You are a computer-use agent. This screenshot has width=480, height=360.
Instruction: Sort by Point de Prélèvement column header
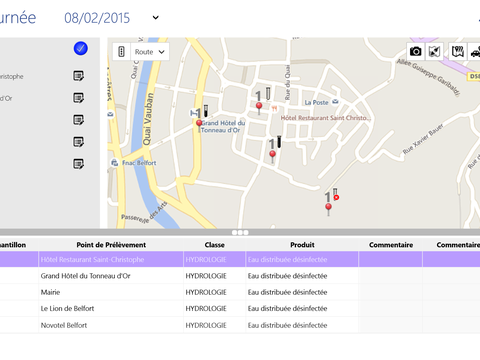point(111,245)
